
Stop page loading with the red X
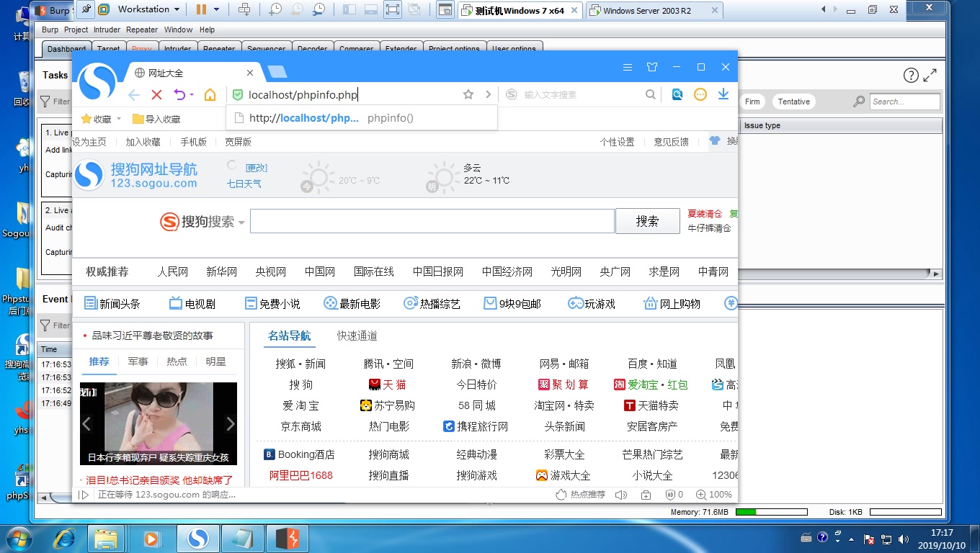[156, 94]
